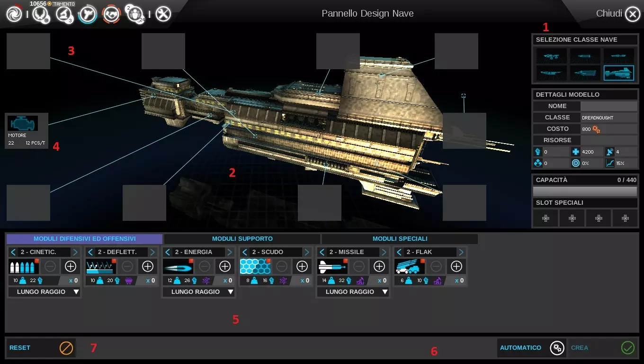Show next Missile module tier

[384, 252]
